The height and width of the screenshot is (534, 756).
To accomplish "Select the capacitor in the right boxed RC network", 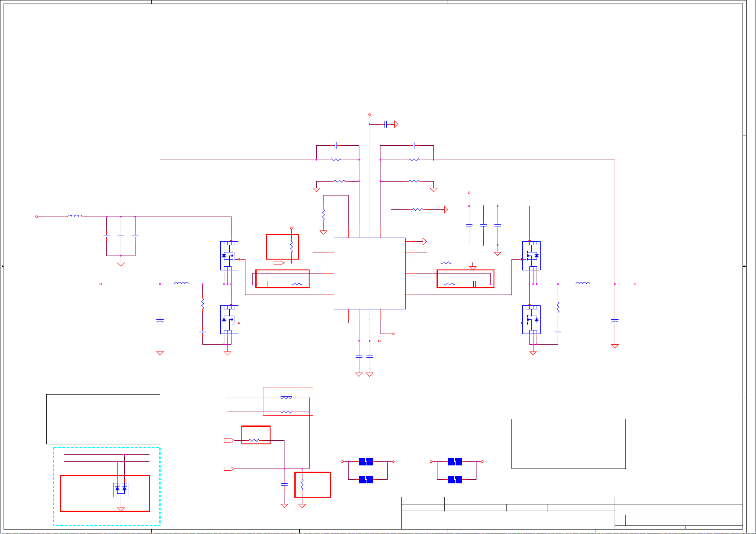I will point(474,284).
